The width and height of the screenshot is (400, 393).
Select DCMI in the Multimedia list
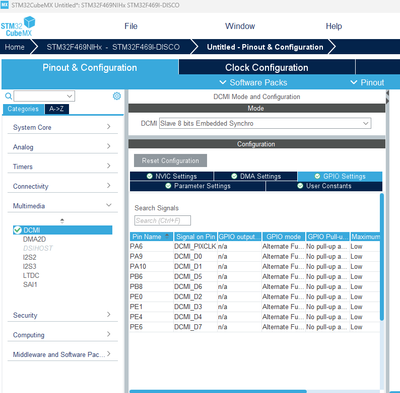[x=63, y=230]
